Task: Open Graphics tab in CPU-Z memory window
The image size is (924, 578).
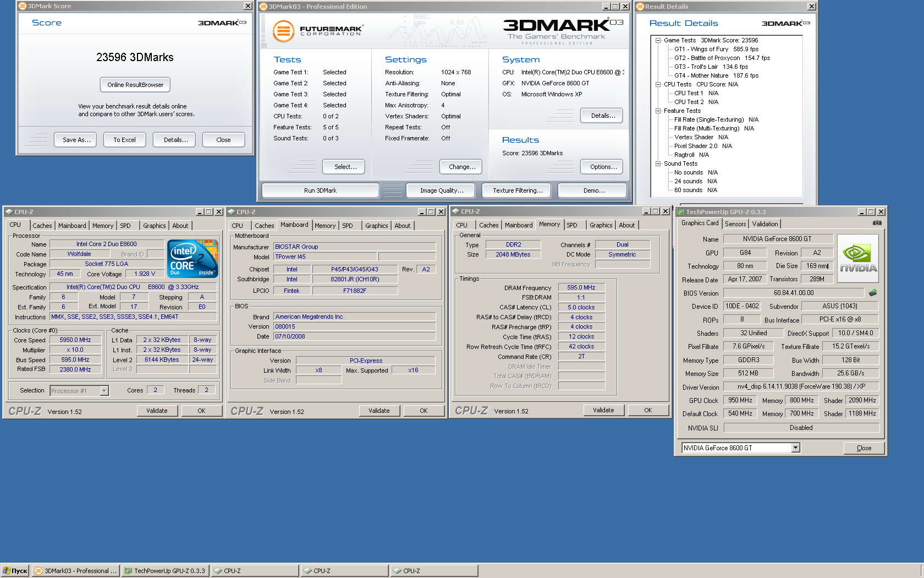Action: pos(601,225)
